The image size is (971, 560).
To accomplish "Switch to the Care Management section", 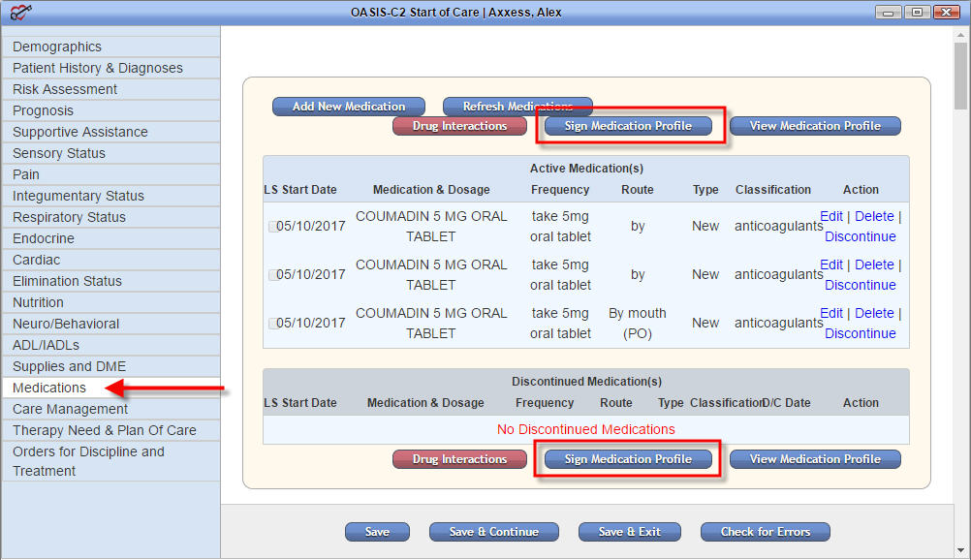I will tap(70, 409).
